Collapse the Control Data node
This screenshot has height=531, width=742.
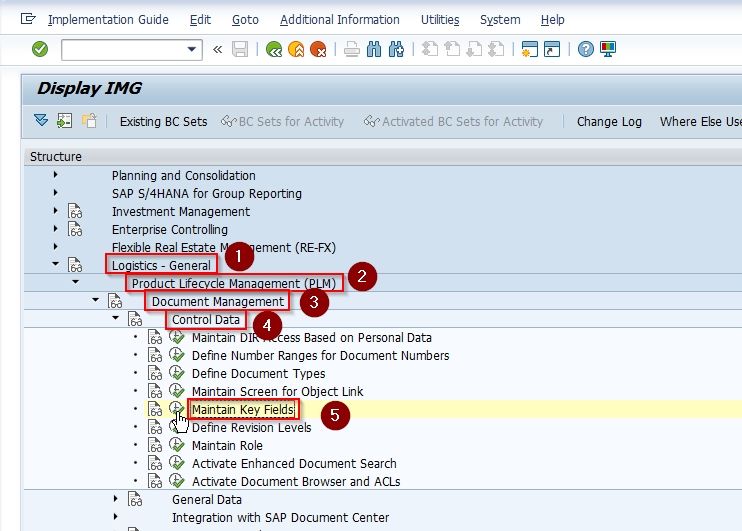(x=115, y=318)
